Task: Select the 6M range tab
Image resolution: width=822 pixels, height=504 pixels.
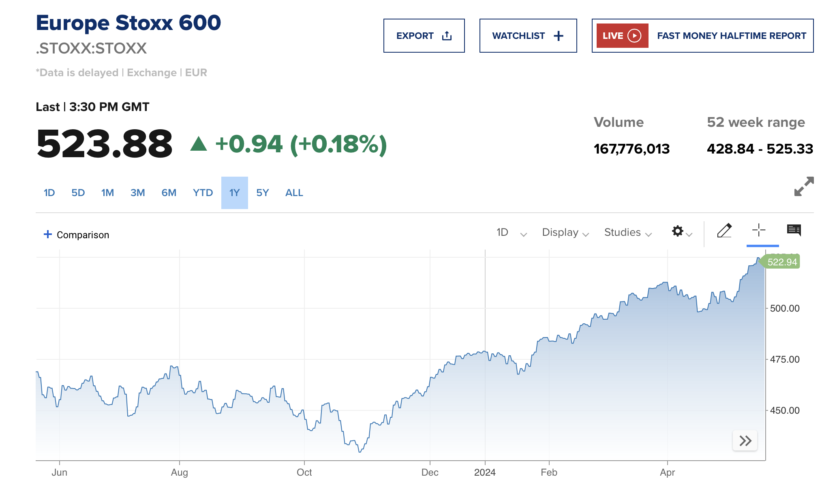Action: [169, 193]
